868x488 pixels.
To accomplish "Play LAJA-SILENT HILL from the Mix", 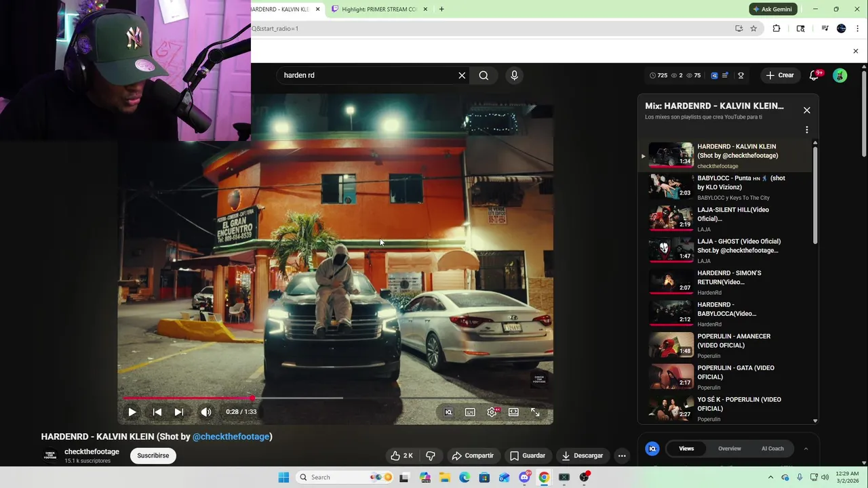I will (726, 219).
